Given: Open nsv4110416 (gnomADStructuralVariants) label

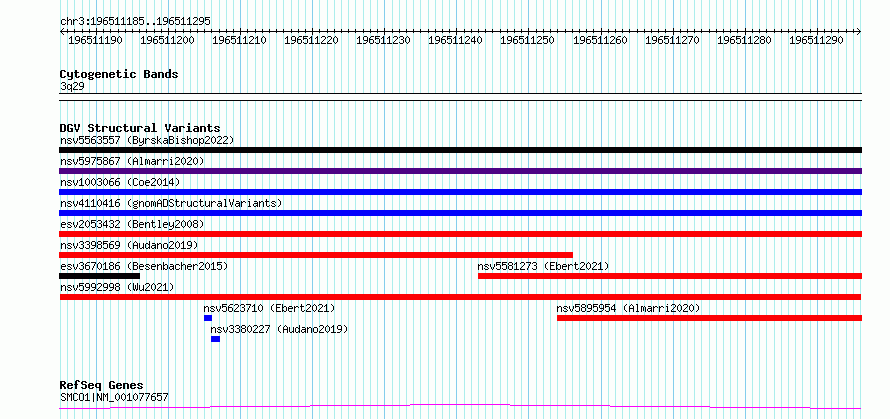Looking at the screenshot, I should click(171, 203).
